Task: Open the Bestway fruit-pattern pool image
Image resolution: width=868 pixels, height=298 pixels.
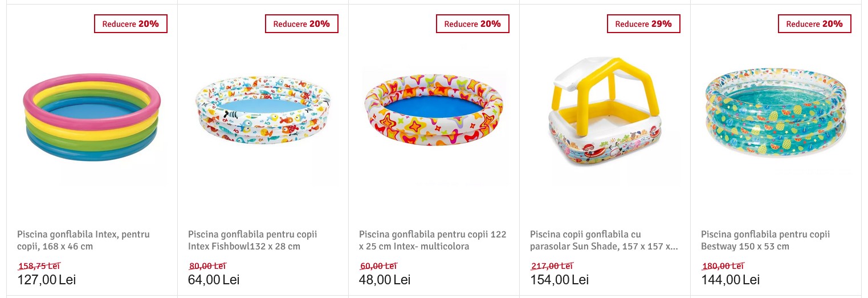Action: tap(776, 112)
